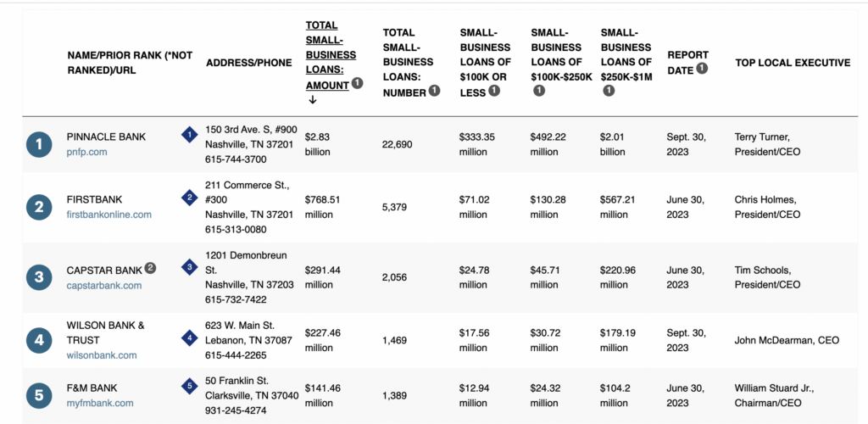The width and height of the screenshot is (868, 424).
Task: Click prior rank diamond 4 for Wilson Bank
Action: [190, 338]
